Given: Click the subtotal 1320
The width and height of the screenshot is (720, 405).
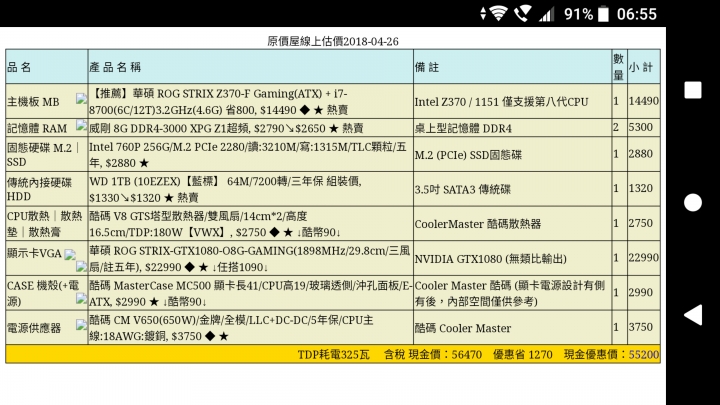Looking at the screenshot, I should coord(641,188).
